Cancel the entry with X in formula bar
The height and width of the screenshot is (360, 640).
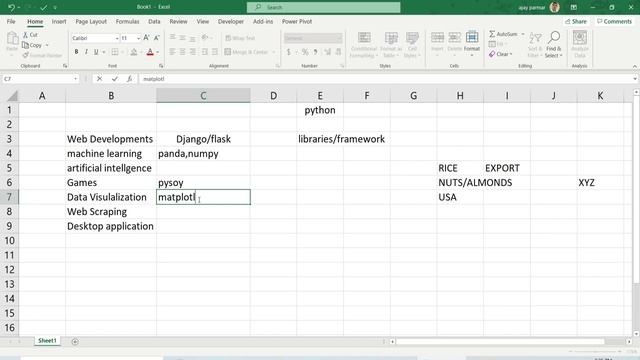click(99, 79)
